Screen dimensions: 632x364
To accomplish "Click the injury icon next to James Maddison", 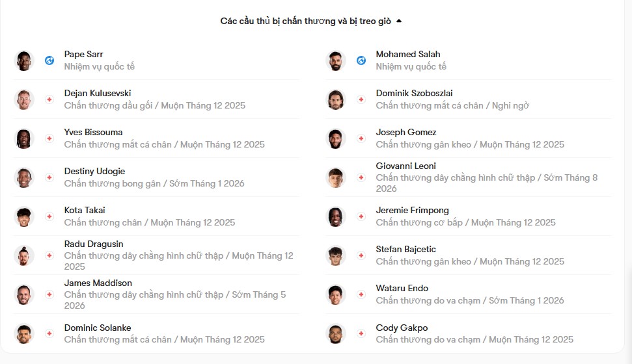I will click(x=49, y=294).
